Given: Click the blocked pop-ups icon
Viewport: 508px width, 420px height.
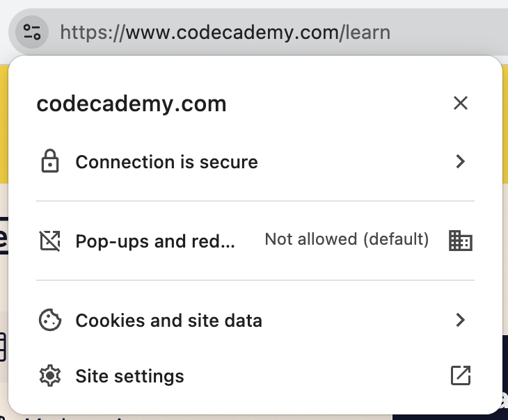Looking at the screenshot, I should (49, 241).
